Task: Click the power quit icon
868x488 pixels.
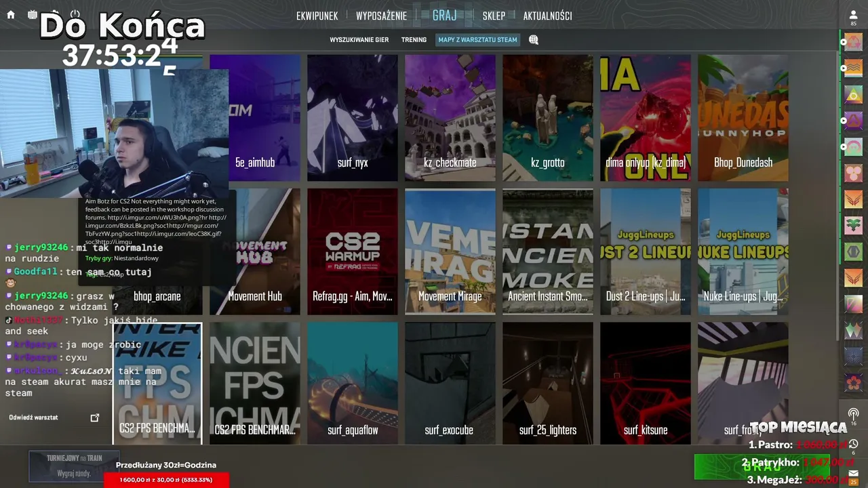Action: click(x=75, y=14)
